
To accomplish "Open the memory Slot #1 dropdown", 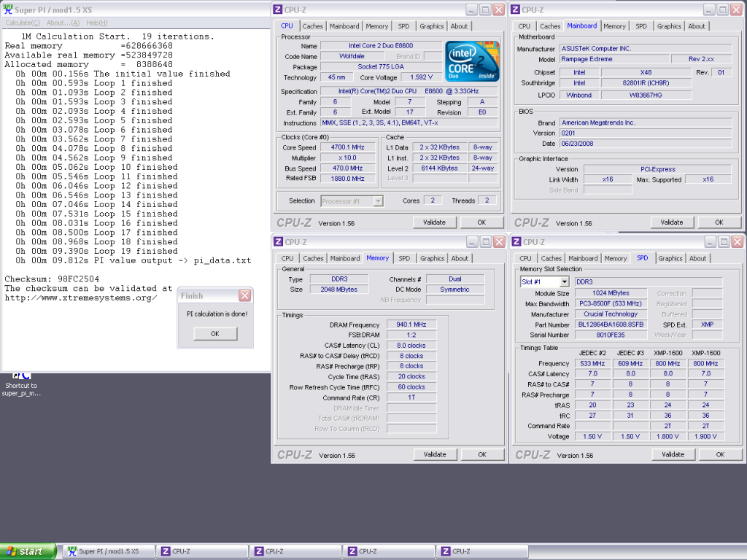I will click(564, 281).
